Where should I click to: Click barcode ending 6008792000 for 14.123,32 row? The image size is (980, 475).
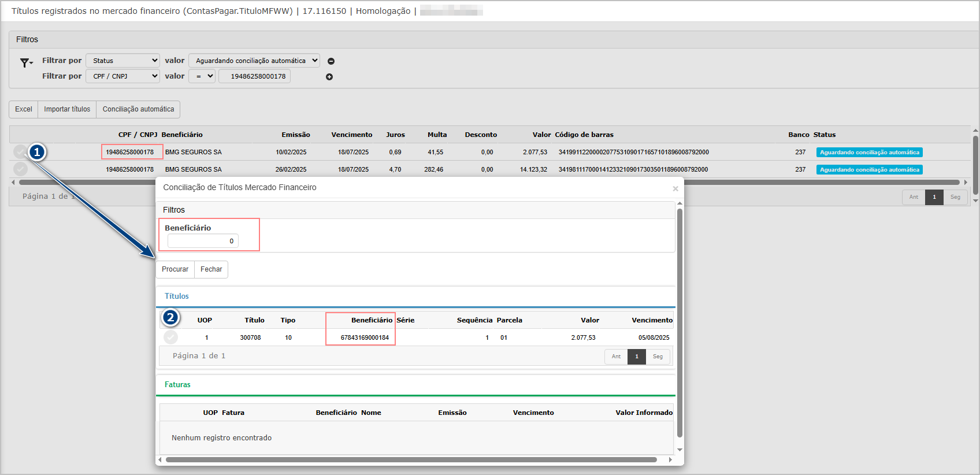pyautogui.click(x=633, y=169)
